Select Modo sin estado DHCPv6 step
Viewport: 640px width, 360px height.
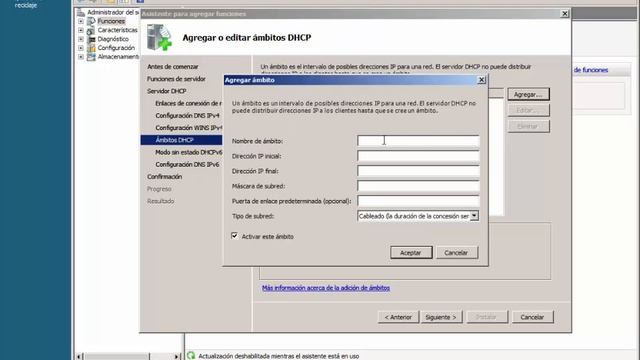click(189, 152)
